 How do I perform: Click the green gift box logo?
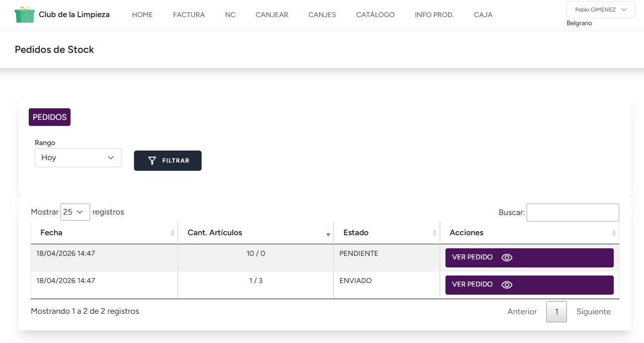[25, 15]
